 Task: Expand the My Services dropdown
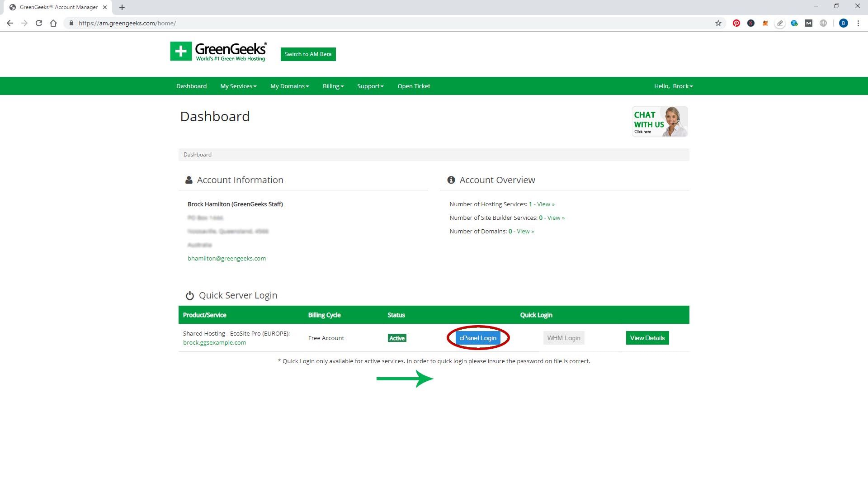(238, 86)
